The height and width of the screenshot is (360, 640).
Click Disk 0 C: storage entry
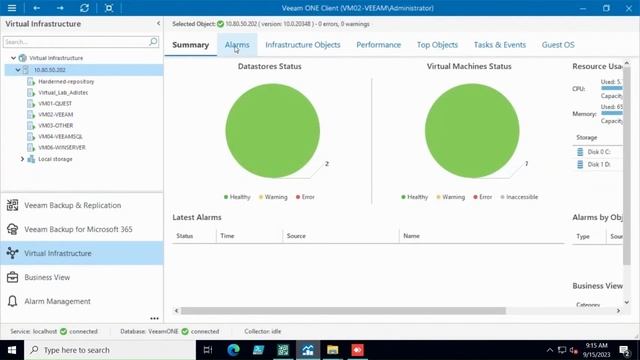[598, 152]
